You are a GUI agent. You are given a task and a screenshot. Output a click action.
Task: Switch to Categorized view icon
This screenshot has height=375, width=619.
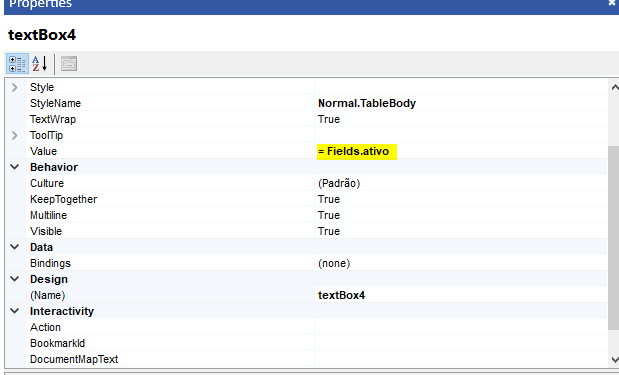tap(17, 64)
